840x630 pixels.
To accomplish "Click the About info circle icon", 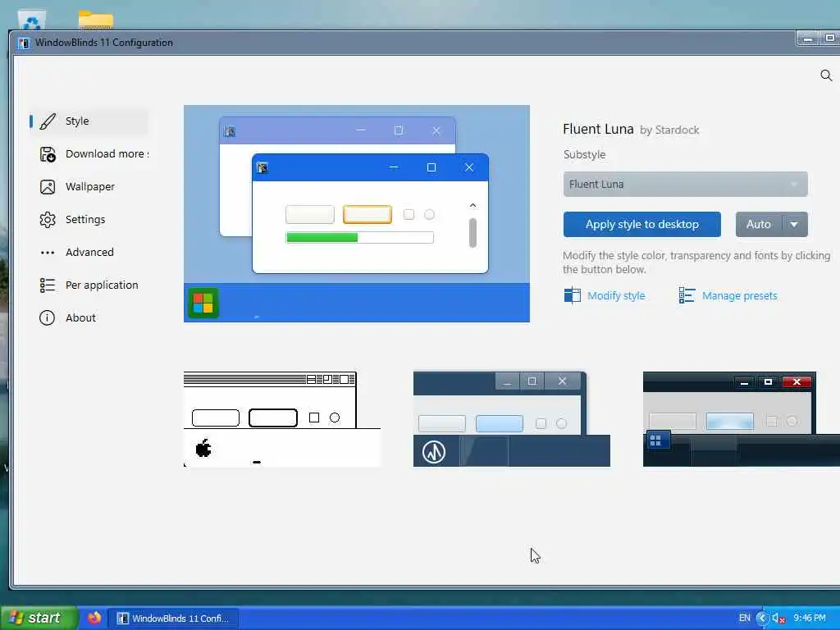I will click(x=47, y=318).
